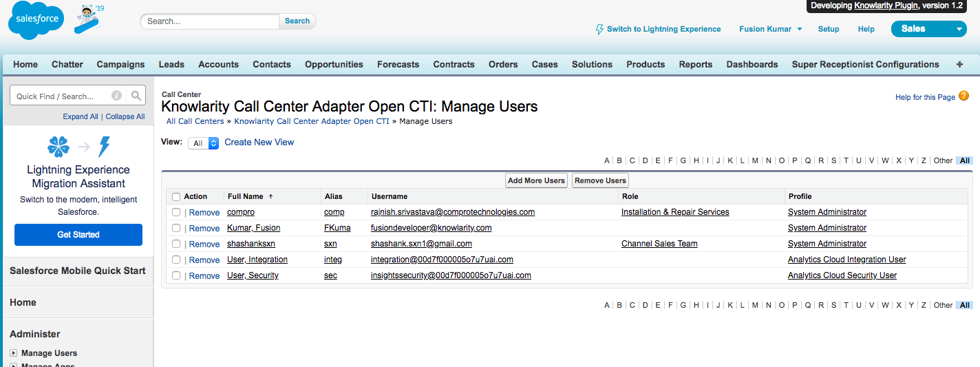Screen dimensions: 980x367
Task: Click the blue flower Classic icon
Action: (x=58, y=147)
